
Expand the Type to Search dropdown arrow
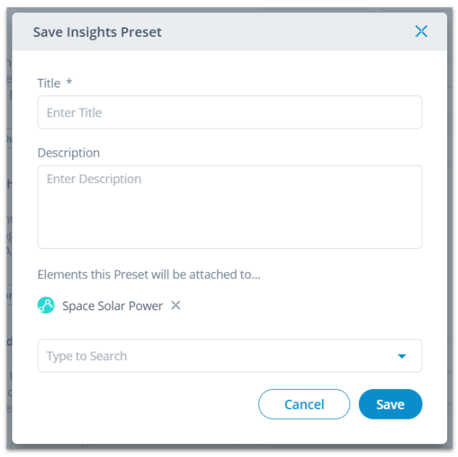pos(402,356)
